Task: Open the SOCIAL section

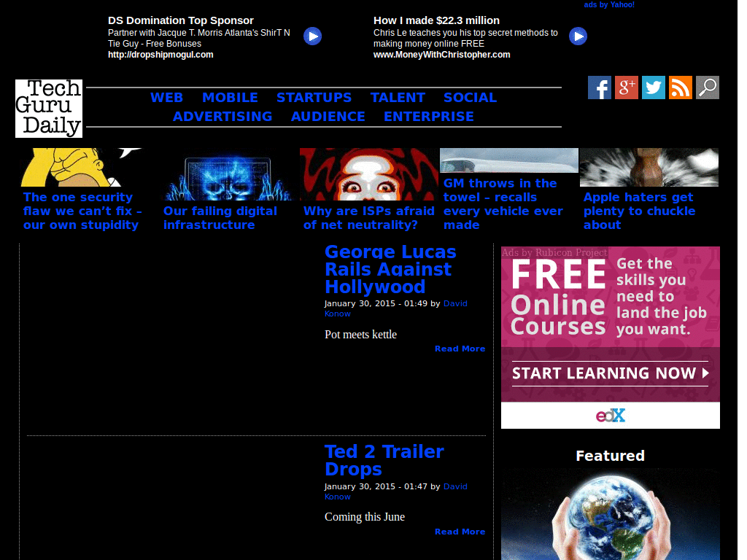Action: [x=471, y=98]
